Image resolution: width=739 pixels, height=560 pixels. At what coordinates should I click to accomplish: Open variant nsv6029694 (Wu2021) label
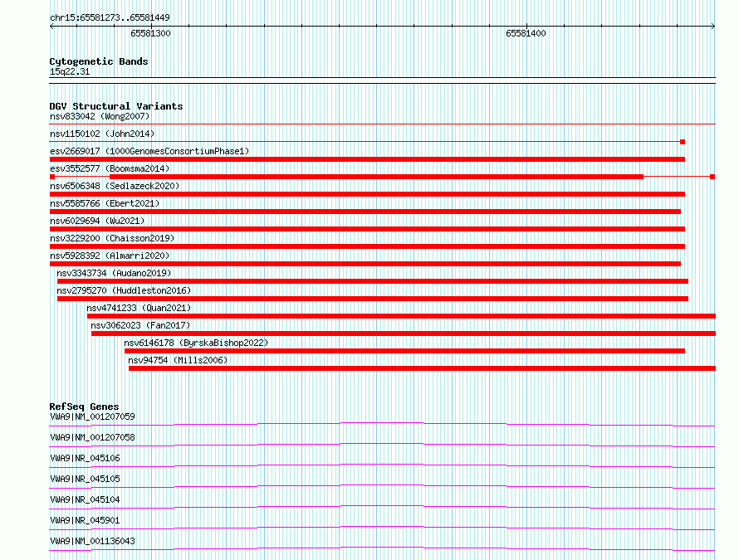97,221
